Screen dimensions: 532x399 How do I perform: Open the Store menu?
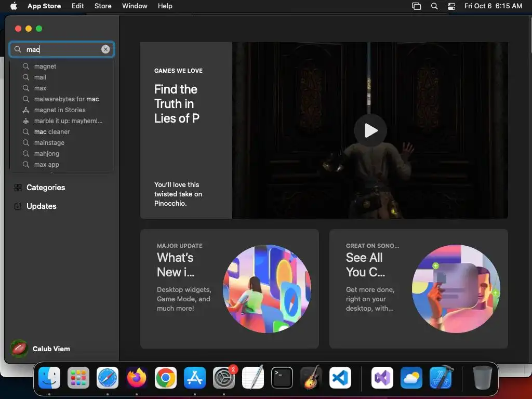103,6
